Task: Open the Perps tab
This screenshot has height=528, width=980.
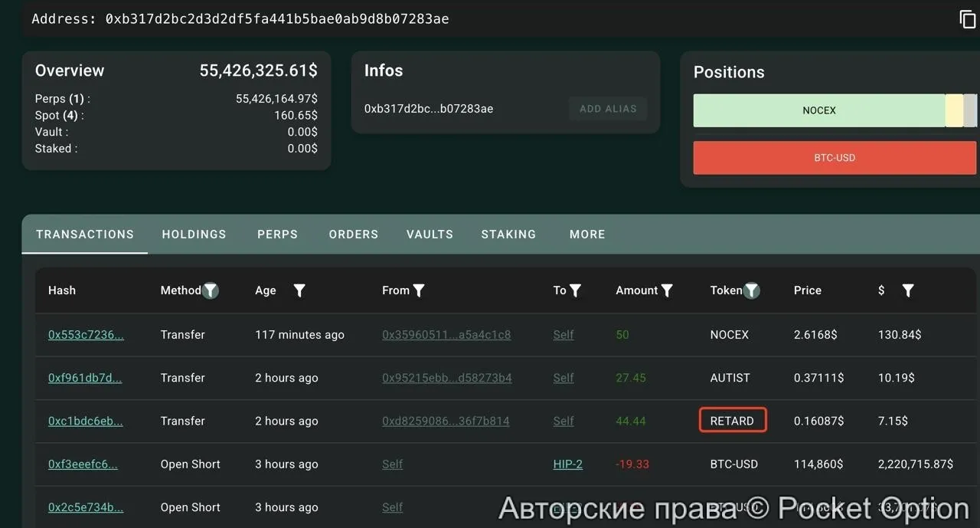Action: 277,234
